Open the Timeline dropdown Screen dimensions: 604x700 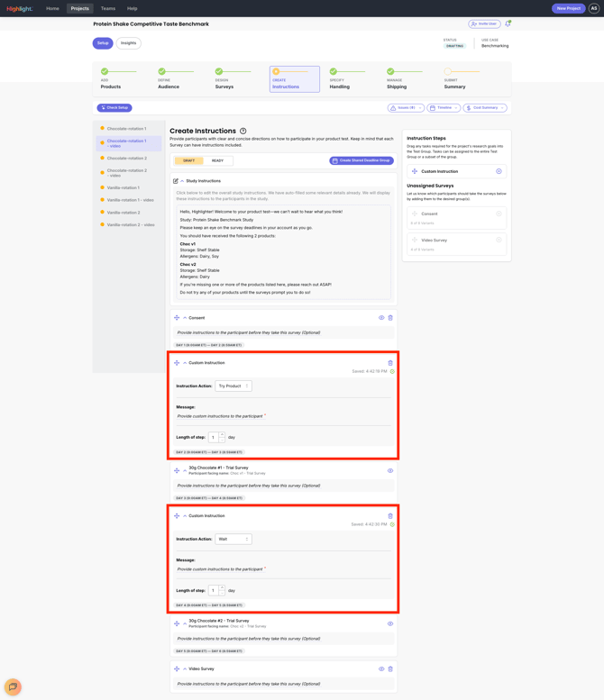pyautogui.click(x=444, y=107)
